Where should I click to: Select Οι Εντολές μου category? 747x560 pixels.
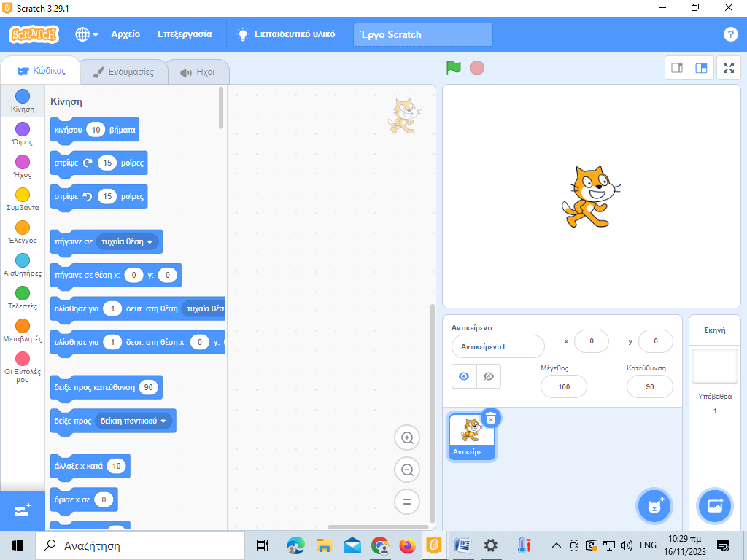23,367
